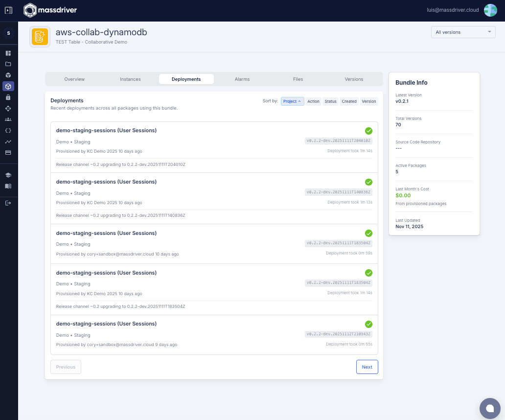Image resolution: width=505 pixels, height=420 pixels.
Task: Open billing via the credit card icon
Action: [8, 152]
